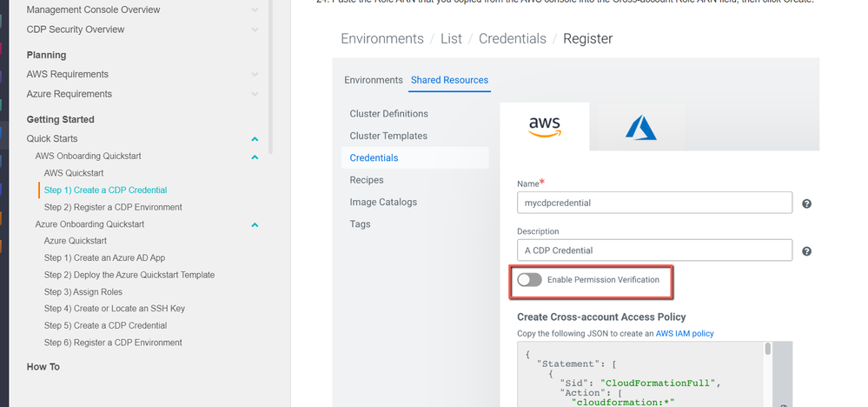This screenshot has height=407, width=868.
Task: Collapse the Quick Starts section
Action: [x=255, y=139]
